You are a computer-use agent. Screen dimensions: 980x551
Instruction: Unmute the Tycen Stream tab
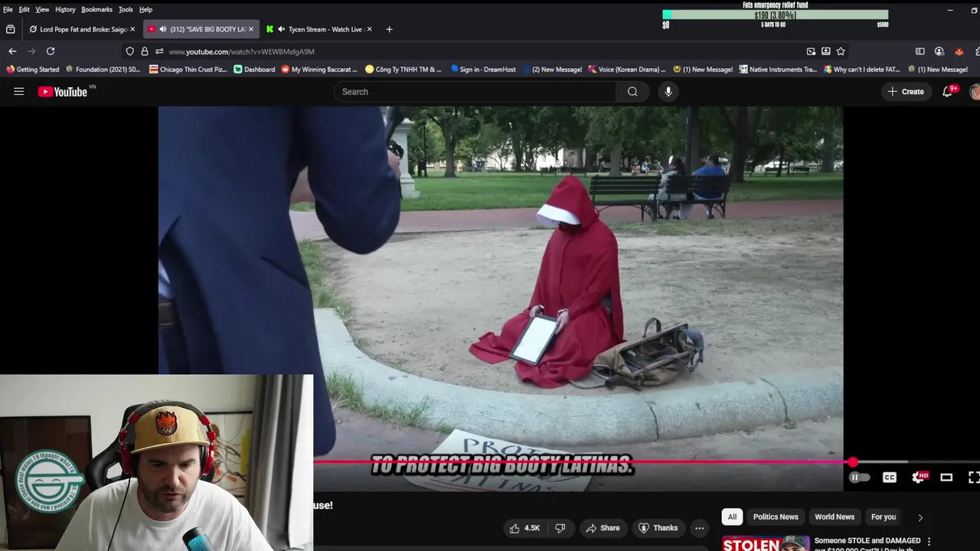point(281,29)
